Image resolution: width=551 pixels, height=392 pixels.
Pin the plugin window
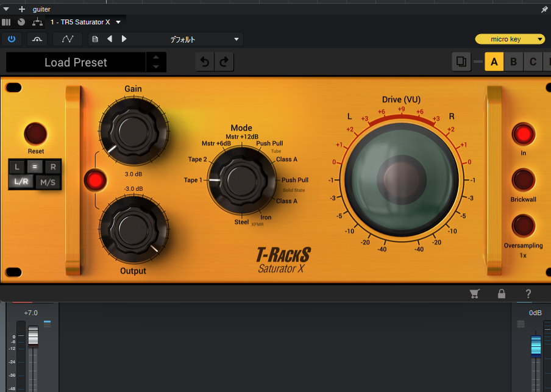(544, 9)
